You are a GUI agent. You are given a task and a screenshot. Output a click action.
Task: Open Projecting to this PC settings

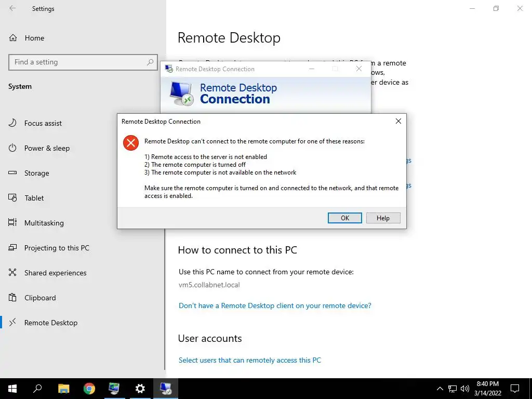(x=57, y=248)
